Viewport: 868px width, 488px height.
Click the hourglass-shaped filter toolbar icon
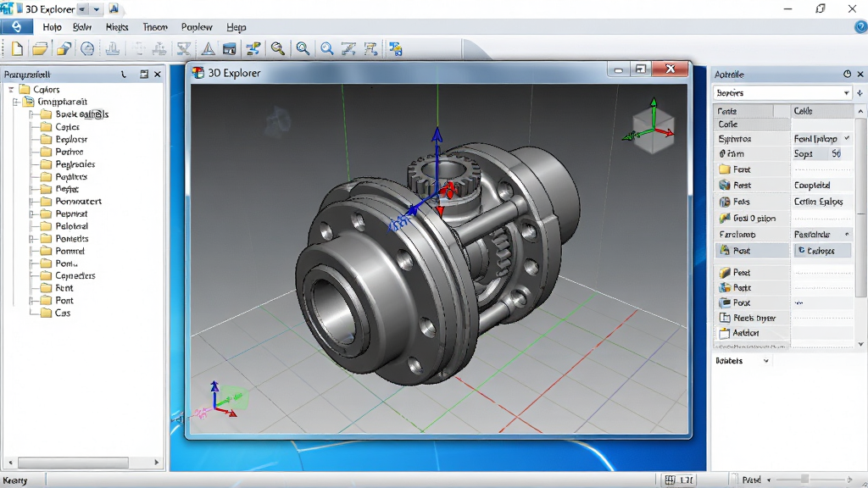(x=183, y=48)
